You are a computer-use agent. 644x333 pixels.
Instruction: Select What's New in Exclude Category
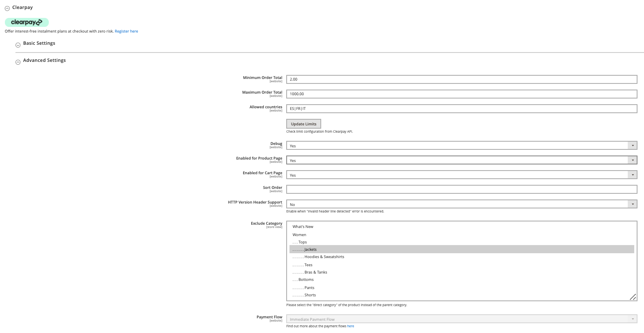(x=461, y=227)
